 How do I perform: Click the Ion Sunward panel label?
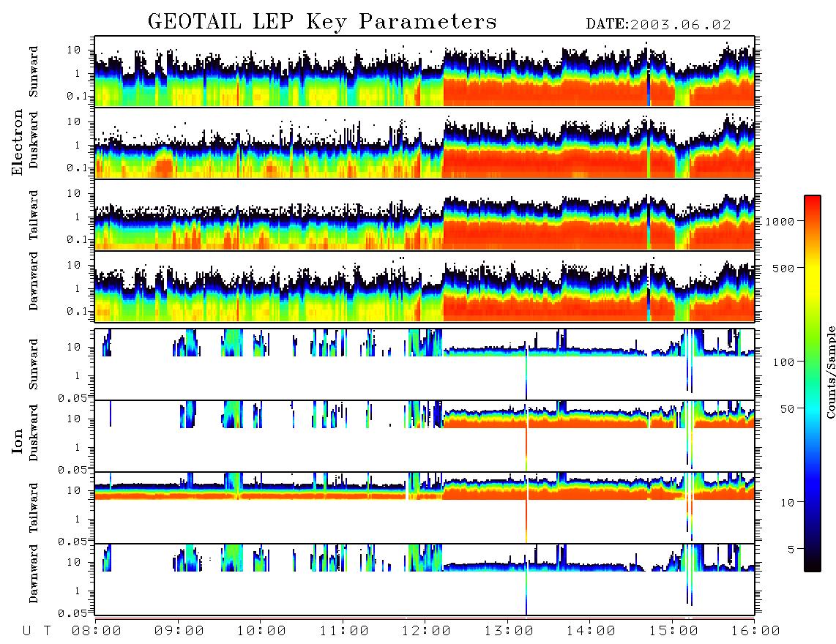point(34,364)
